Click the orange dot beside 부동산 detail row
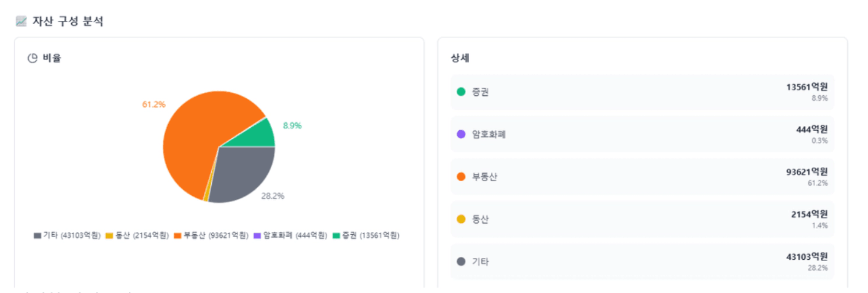 click(461, 177)
